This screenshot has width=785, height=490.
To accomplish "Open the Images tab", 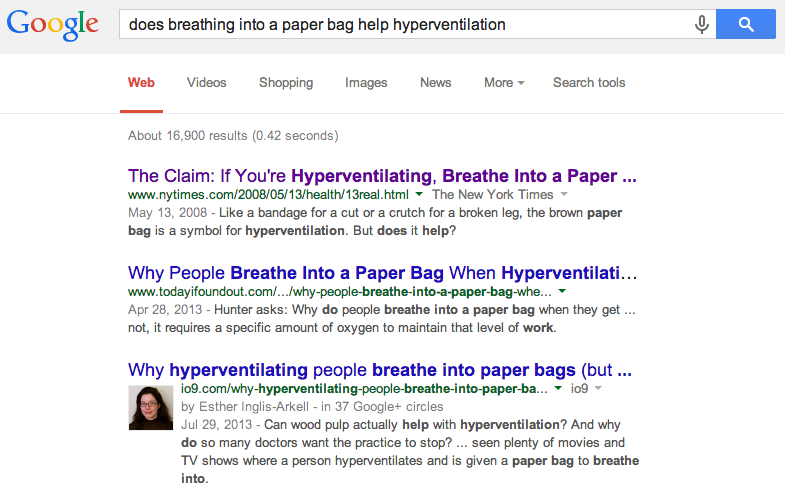I will tap(366, 83).
